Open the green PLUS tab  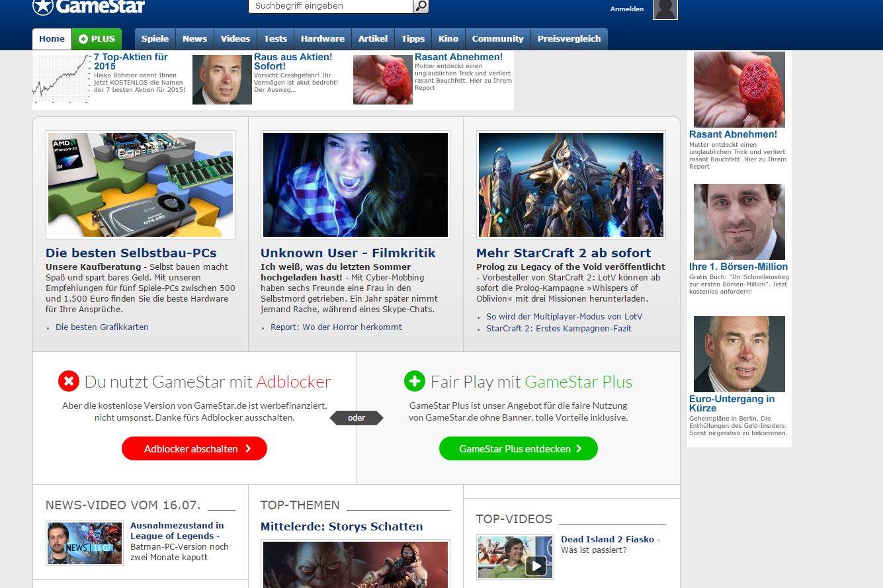[x=97, y=39]
